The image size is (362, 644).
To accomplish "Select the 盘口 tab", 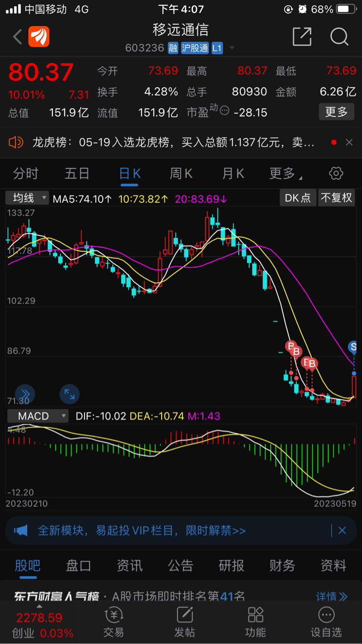I will point(78,565).
